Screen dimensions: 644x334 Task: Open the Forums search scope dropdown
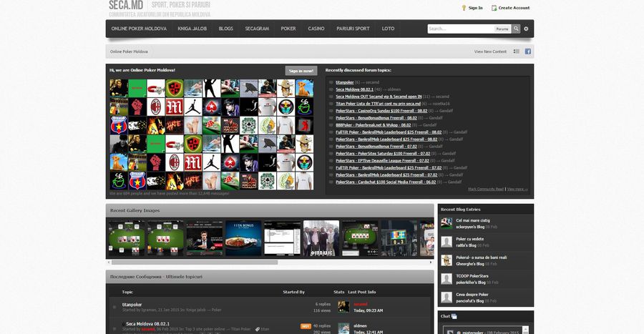(502, 29)
